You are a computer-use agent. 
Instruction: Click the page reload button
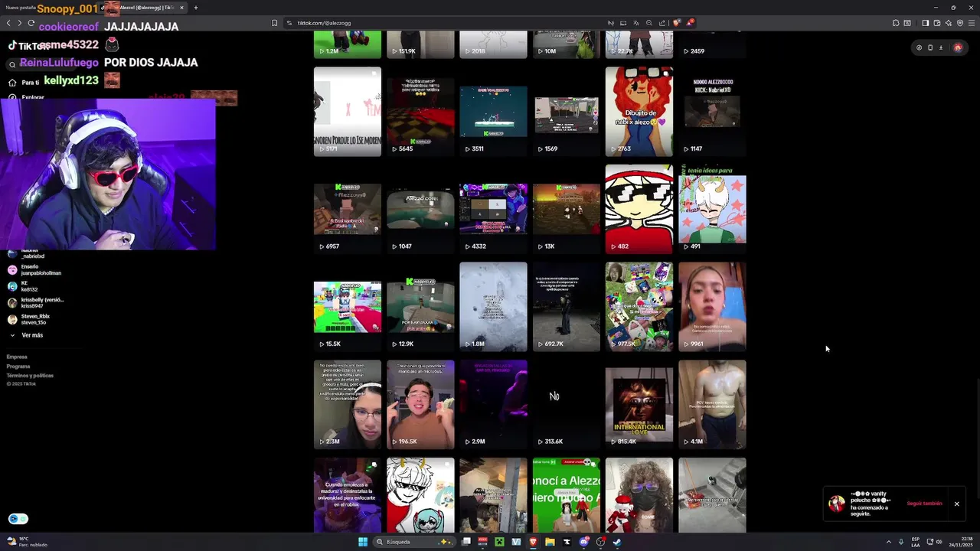[30, 23]
